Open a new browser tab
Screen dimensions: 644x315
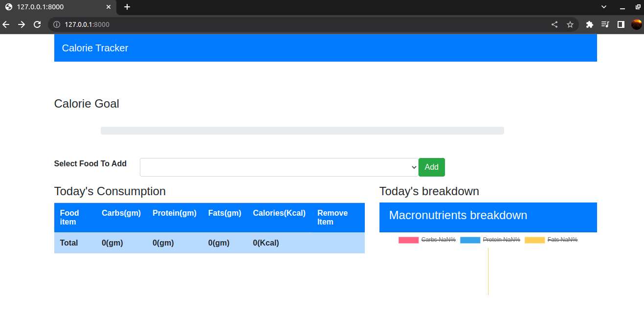click(x=127, y=7)
